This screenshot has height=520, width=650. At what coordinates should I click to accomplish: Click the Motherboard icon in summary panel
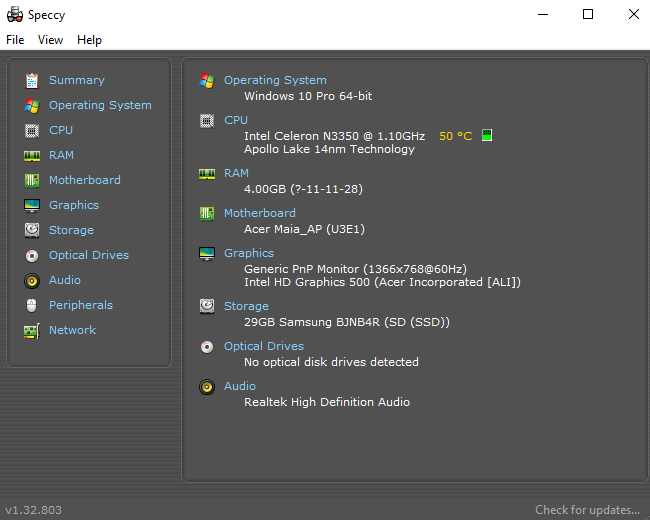click(x=207, y=214)
